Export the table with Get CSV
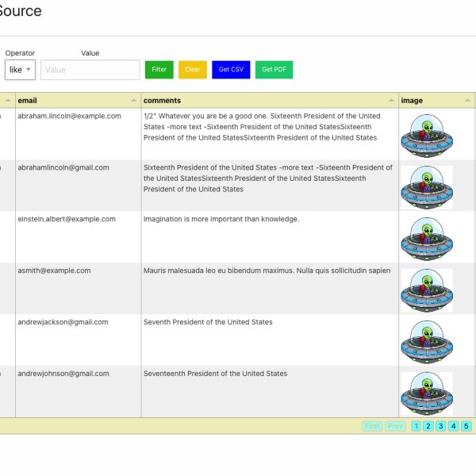Screen dimensions: 476x476 [x=231, y=70]
